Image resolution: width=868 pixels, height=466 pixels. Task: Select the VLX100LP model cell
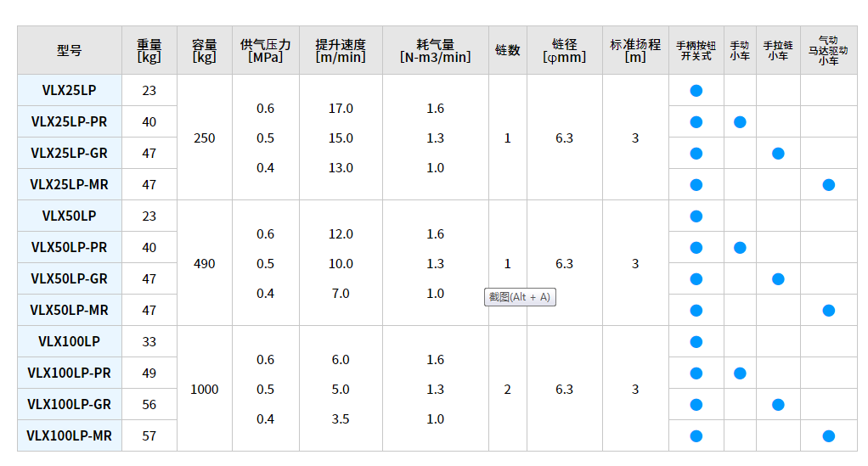coord(69,341)
